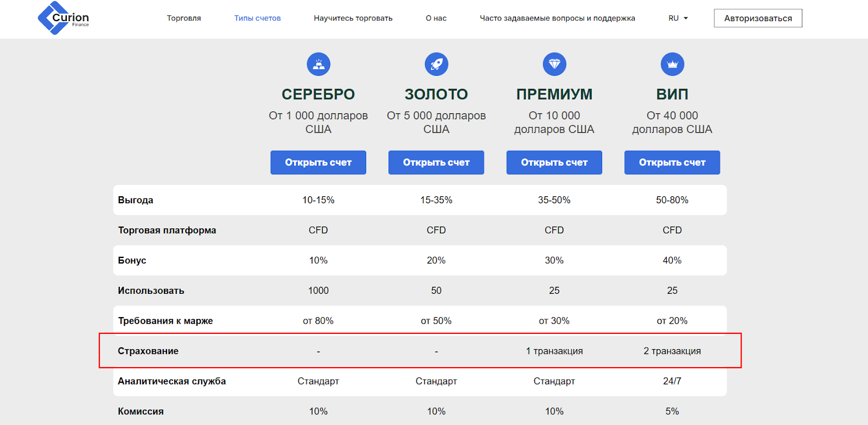Click the 'от 30%' margin value
The height and width of the screenshot is (425, 868).
pyautogui.click(x=554, y=321)
